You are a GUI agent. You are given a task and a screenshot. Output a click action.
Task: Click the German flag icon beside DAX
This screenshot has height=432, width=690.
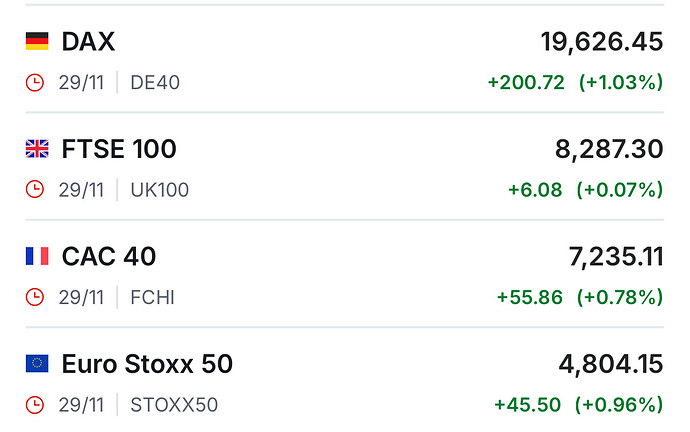(37, 41)
